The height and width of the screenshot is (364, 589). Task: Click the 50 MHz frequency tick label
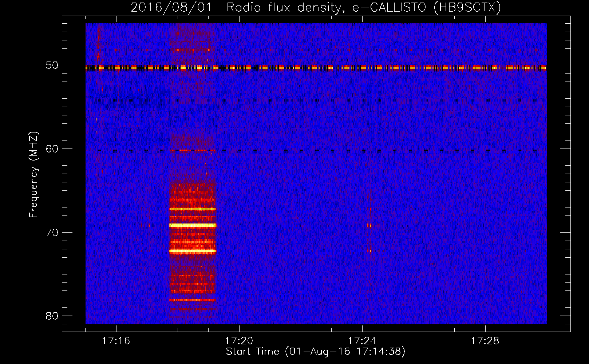click(52, 66)
